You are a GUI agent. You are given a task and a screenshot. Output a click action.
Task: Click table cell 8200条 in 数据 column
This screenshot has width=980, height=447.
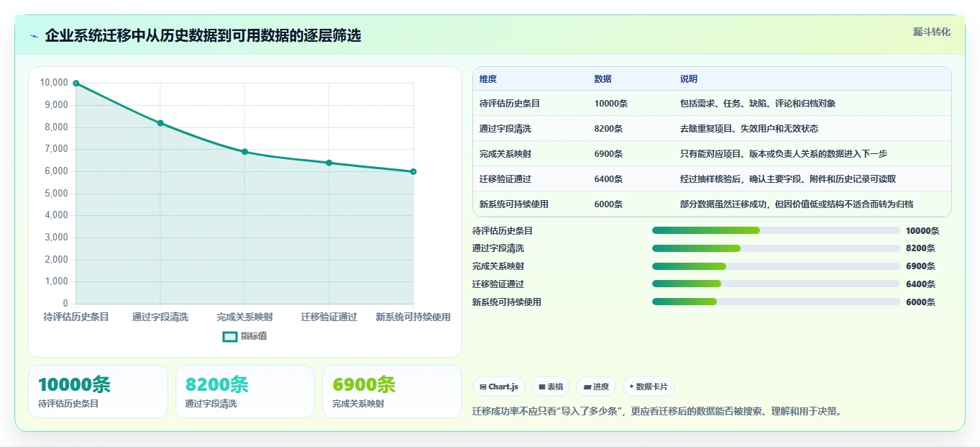coord(609,129)
